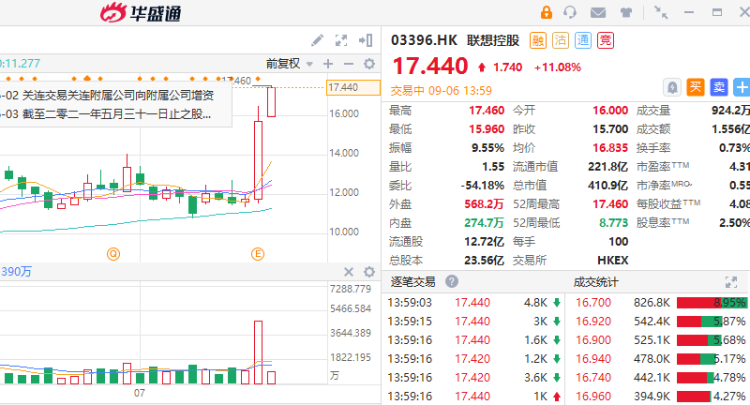The image size is (750, 405).
Task: Click the orange lock icon in title bar
Action: (x=546, y=12)
